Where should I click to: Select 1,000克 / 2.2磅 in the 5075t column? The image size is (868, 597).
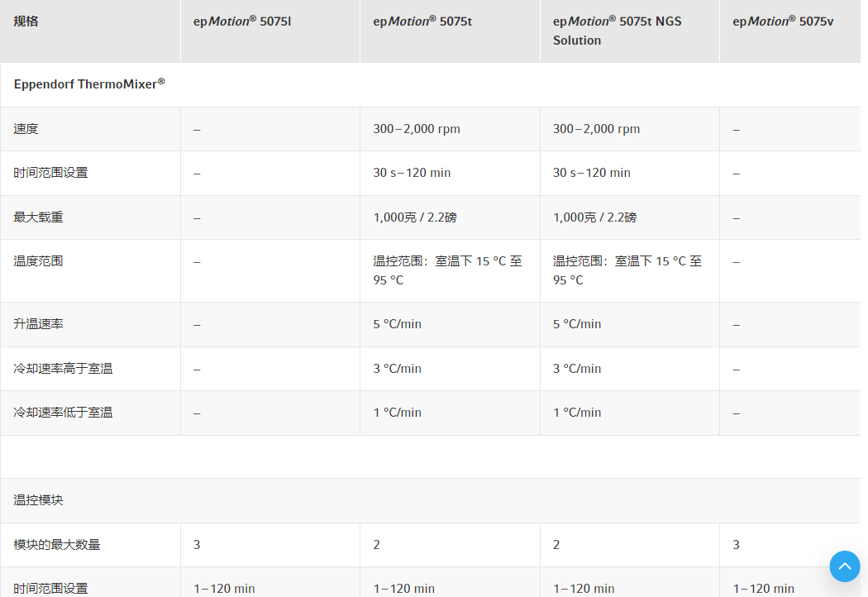pyautogui.click(x=415, y=217)
